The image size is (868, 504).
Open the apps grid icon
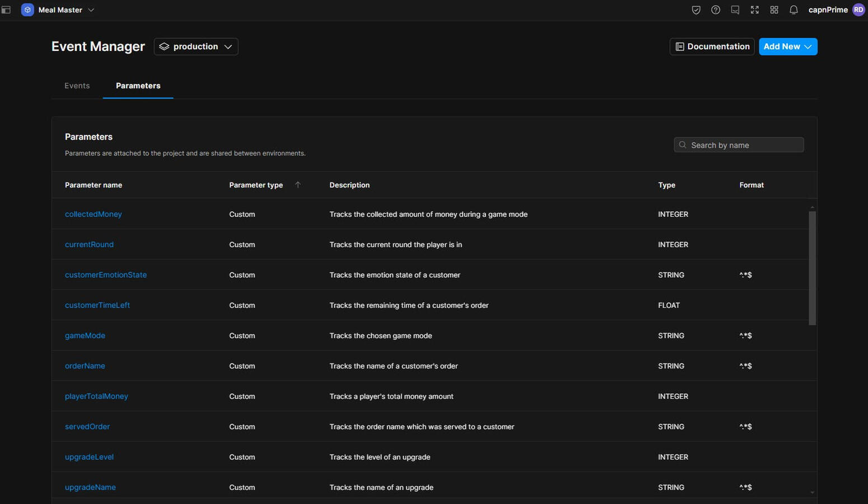point(774,10)
